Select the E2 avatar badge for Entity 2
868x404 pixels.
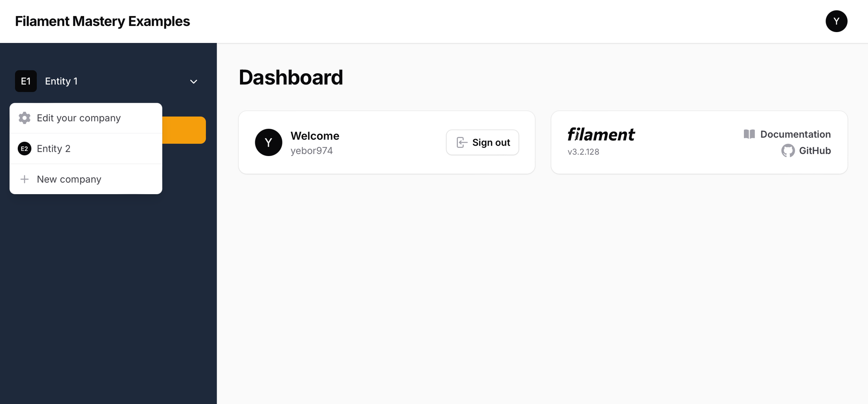click(x=24, y=148)
